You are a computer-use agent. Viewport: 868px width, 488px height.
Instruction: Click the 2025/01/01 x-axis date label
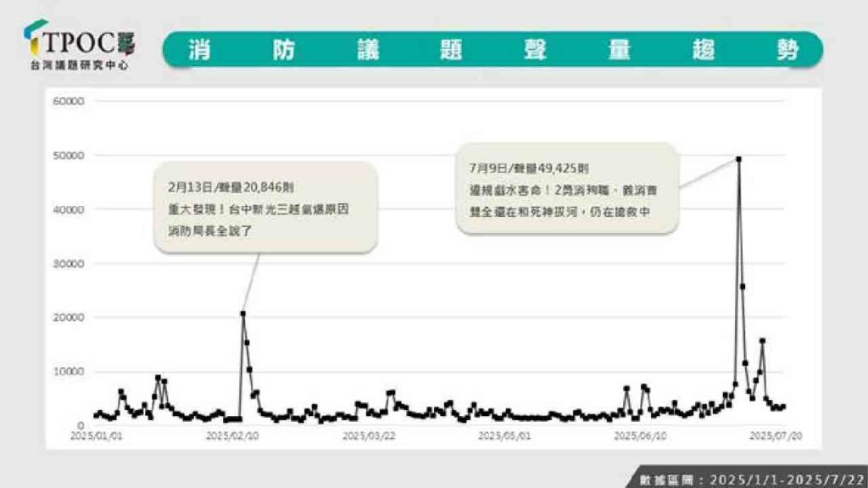click(x=97, y=436)
